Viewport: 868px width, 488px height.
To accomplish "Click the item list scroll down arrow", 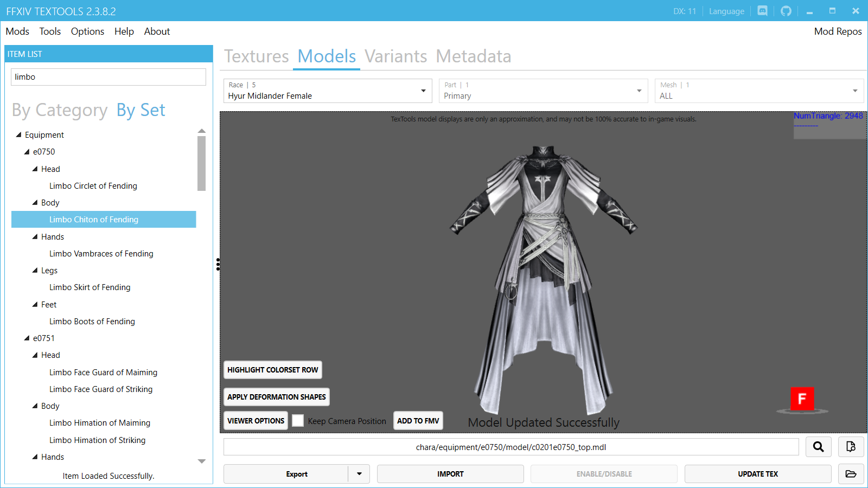I will 202,461.
